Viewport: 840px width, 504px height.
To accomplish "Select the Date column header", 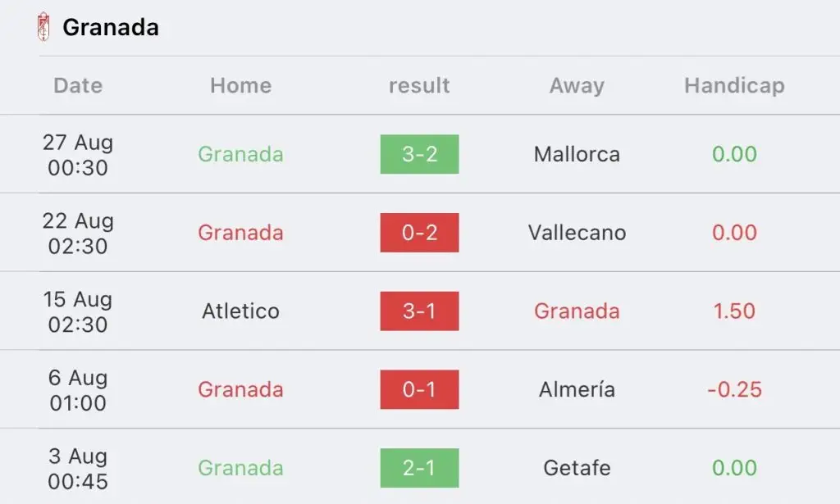I will (78, 85).
